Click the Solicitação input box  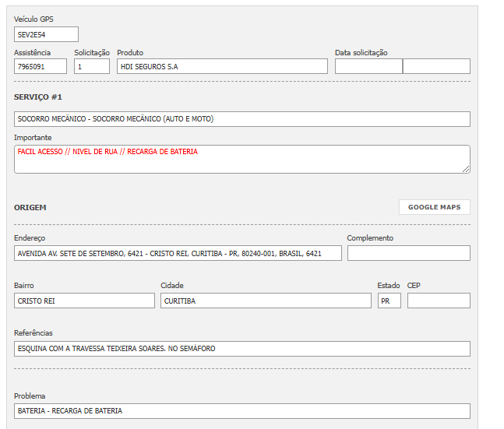[92, 66]
